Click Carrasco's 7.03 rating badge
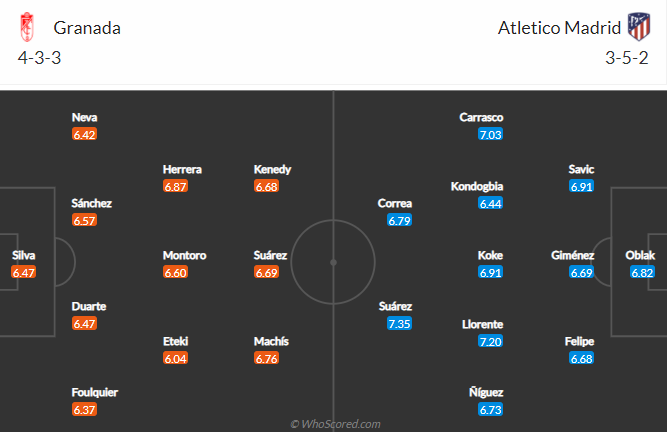 tap(490, 134)
